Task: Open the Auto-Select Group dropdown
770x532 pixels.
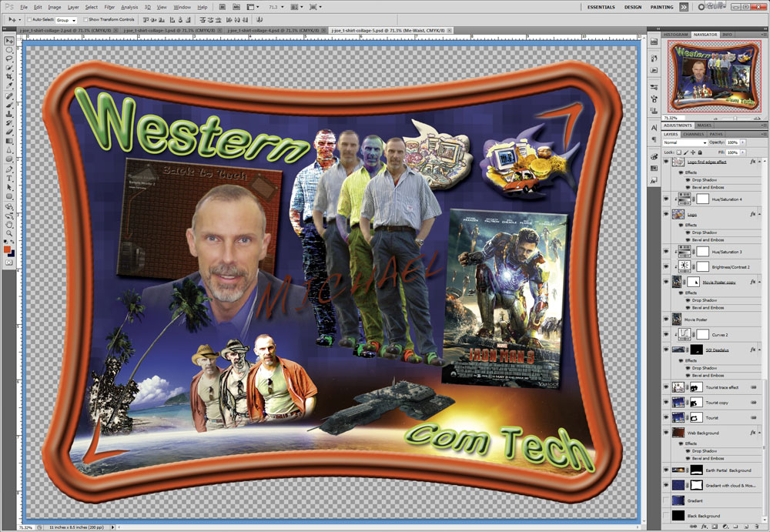Action: tap(66, 19)
